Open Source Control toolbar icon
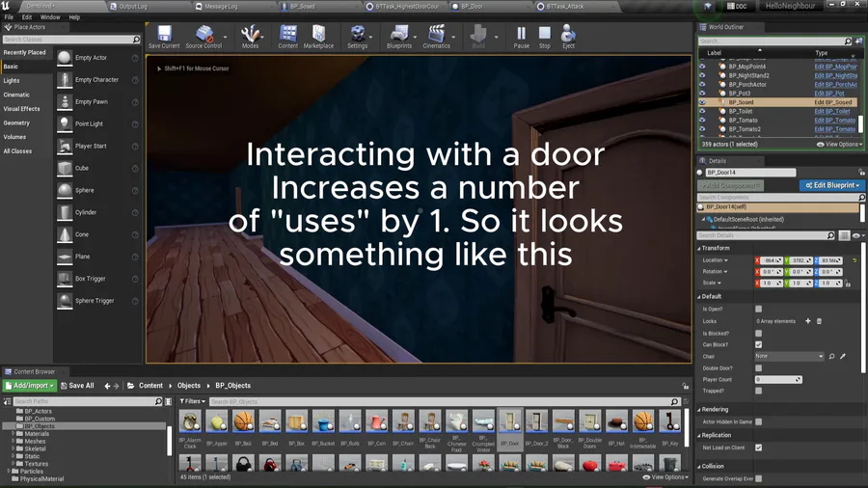The width and height of the screenshot is (868, 488). coord(203,37)
